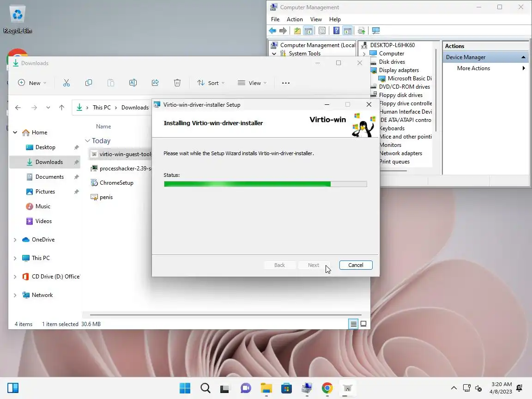The image size is (532, 399).
Task: Show hidden icons chevron in system tray
Action: (x=453, y=388)
